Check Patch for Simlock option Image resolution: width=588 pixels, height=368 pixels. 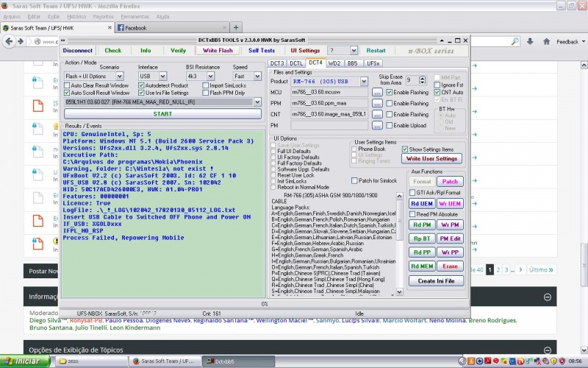354,180
